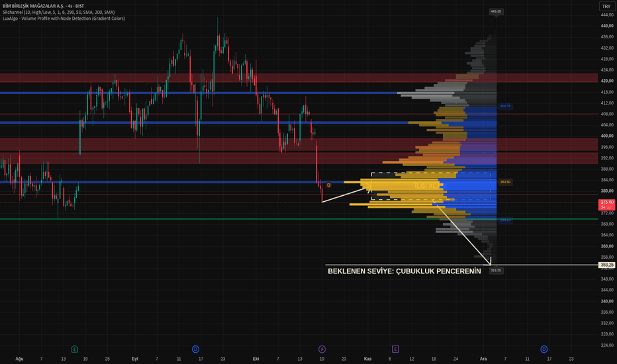Click the 340,00 price axis label
617x364 pixels.
(607, 301)
